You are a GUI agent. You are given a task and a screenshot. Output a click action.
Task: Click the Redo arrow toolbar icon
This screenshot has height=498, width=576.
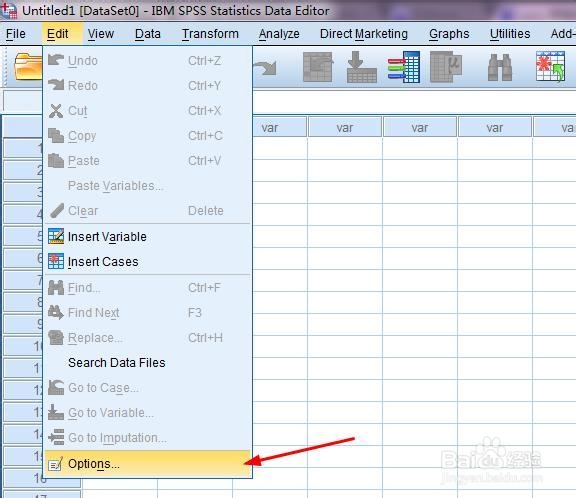[x=265, y=68]
